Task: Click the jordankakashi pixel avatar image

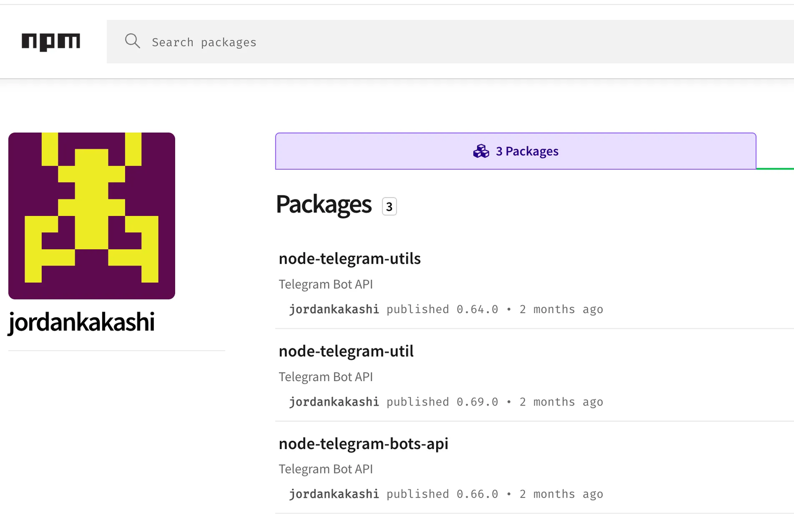Action: (x=92, y=216)
